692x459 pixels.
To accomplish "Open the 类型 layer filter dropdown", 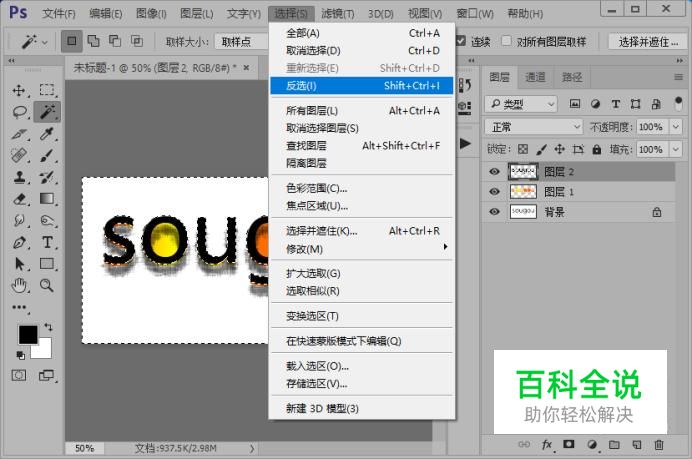I will (521, 104).
